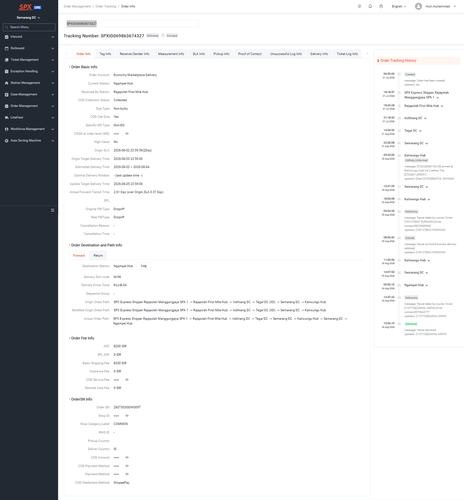Expand Indihiang DC history entry
The image size is (464, 500).
tap(425, 118)
